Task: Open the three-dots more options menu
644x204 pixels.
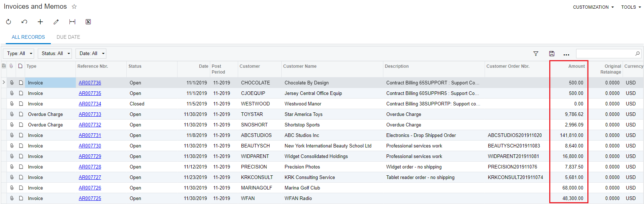Action: [x=566, y=54]
